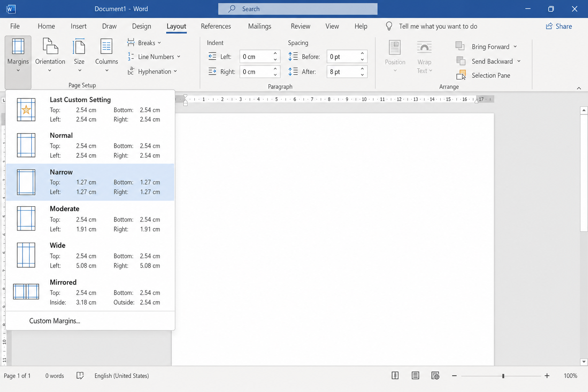
Task: Open the Orientation options
Action: (50, 56)
